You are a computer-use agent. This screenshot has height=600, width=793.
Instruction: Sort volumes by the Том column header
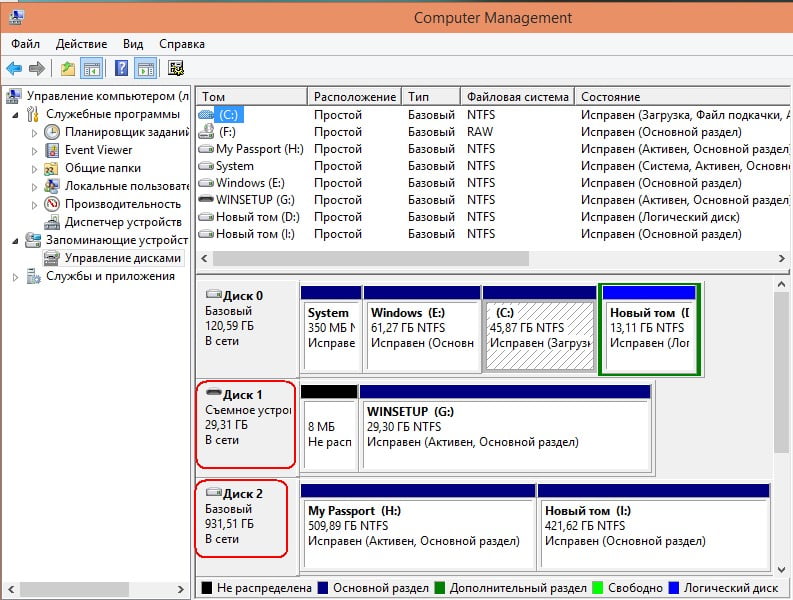pyautogui.click(x=250, y=97)
